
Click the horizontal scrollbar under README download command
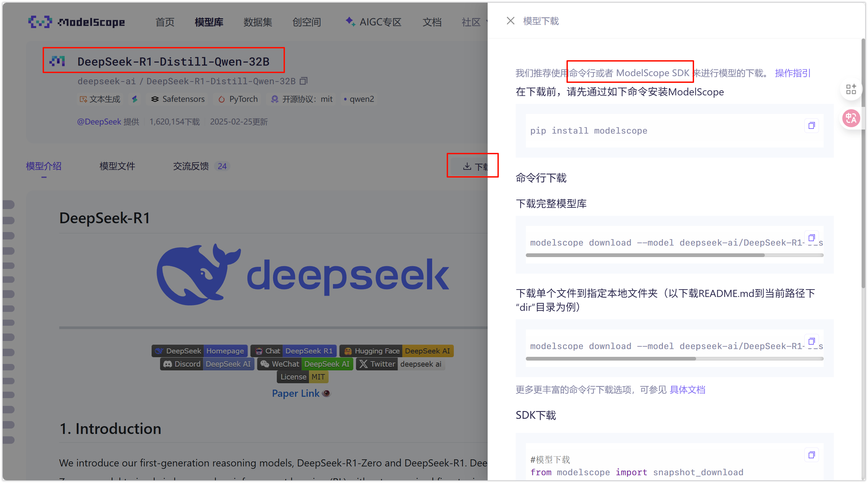[x=611, y=359]
